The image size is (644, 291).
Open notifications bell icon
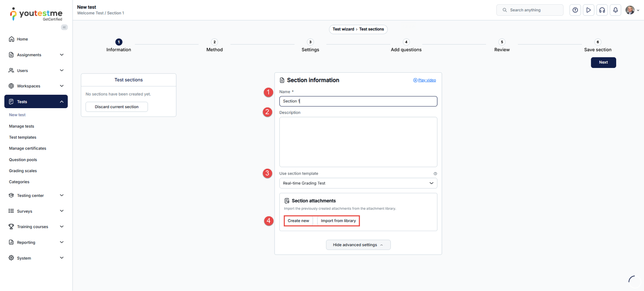click(x=615, y=10)
